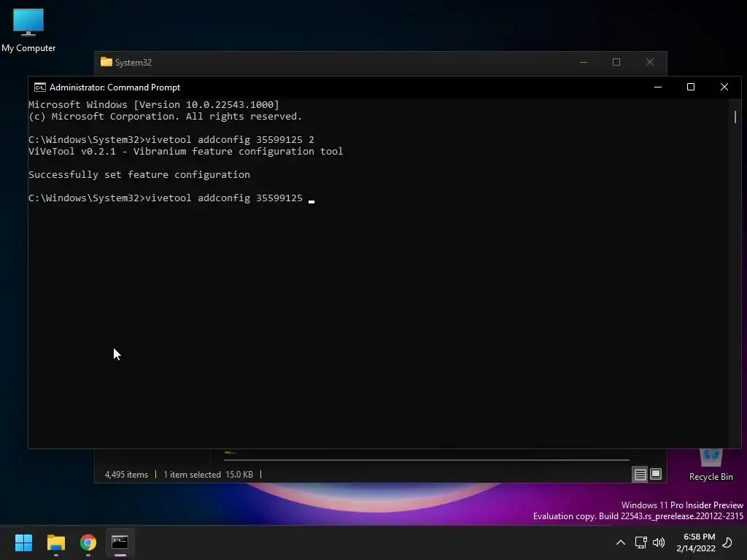The height and width of the screenshot is (560, 747).
Task: Click the System32 horizontal scrollbar
Action: tap(426, 460)
